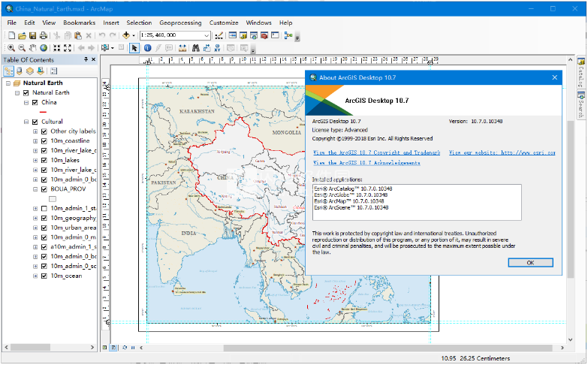This screenshot has width=588, height=365.
Task: Open the Catalog window from toolbar
Action: tap(243, 35)
